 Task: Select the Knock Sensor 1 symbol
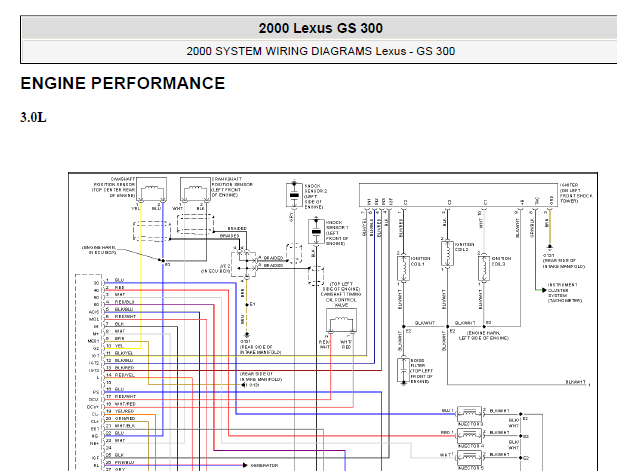(x=316, y=232)
